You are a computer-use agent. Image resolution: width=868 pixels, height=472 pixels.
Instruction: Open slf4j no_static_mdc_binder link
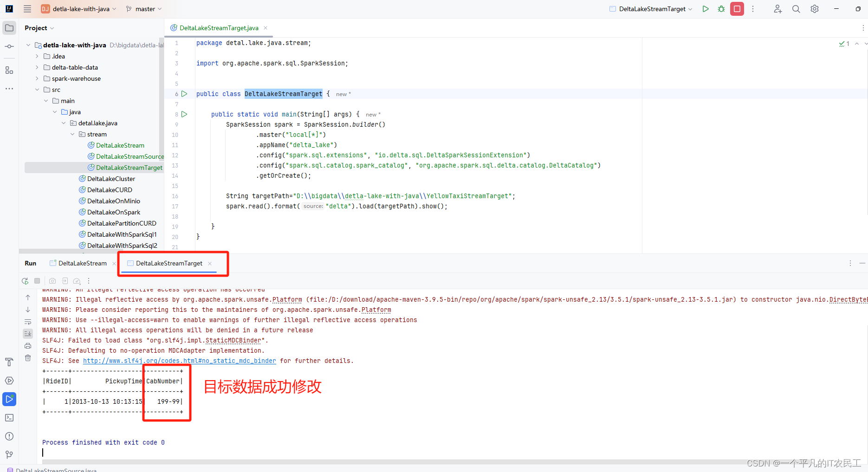point(180,361)
